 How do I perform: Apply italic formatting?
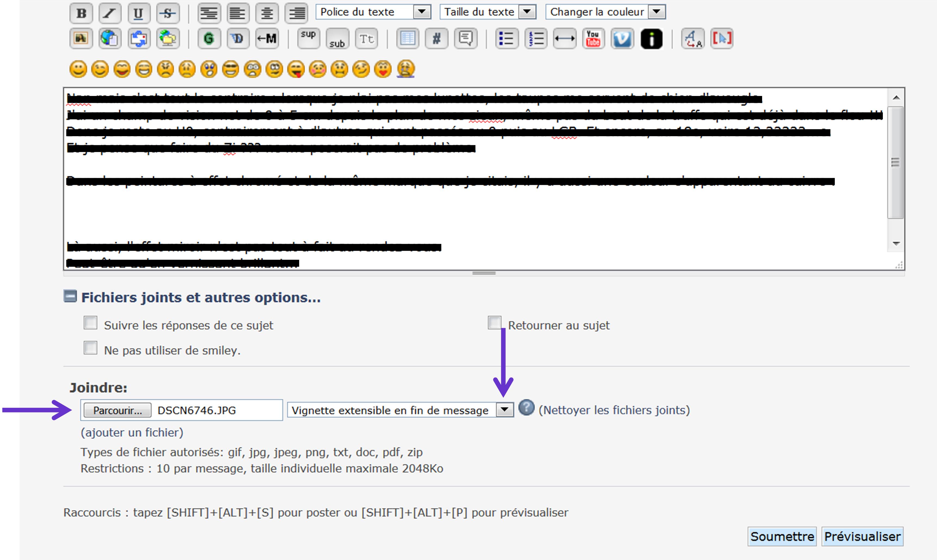click(x=110, y=13)
